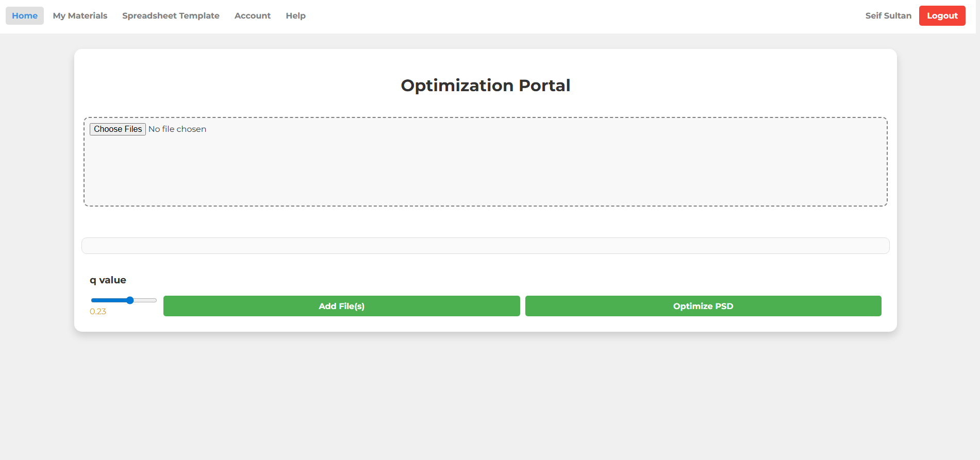Viewport: 980px width, 460px height.
Task: Click the Choose Files button
Action: point(118,129)
